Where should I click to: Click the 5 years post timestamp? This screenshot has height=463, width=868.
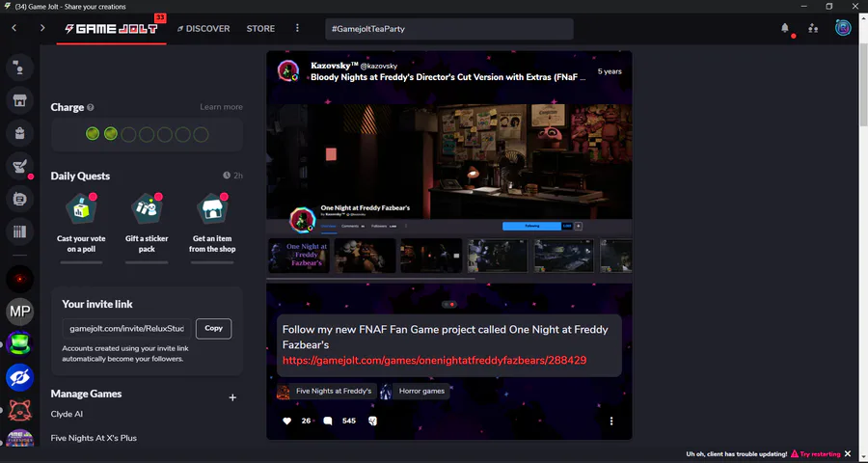coord(610,71)
